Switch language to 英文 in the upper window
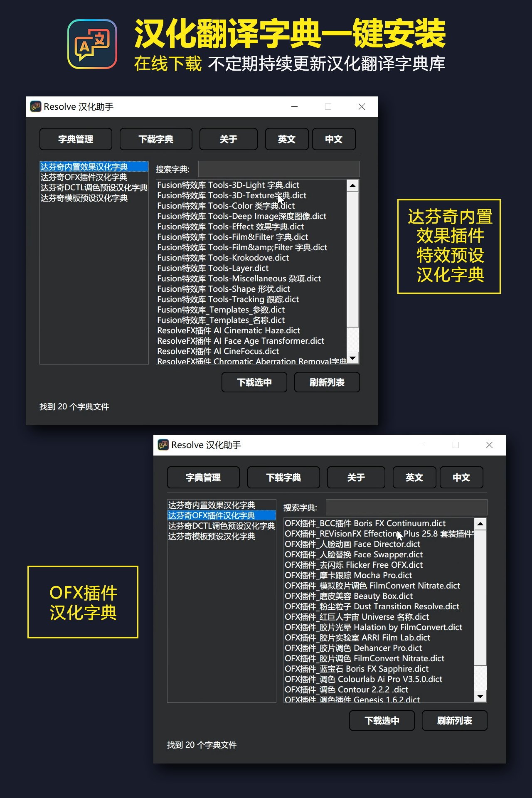532x798 pixels. [x=287, y=139]
